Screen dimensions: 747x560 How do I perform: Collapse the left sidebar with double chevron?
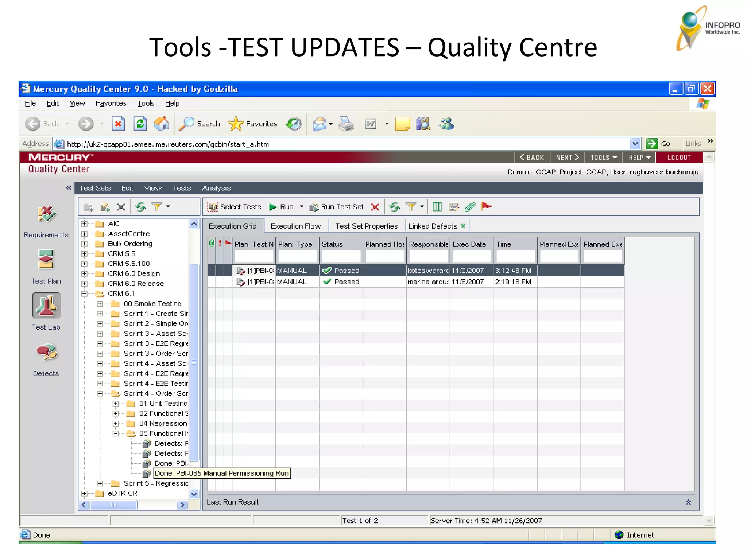point(68,188)
